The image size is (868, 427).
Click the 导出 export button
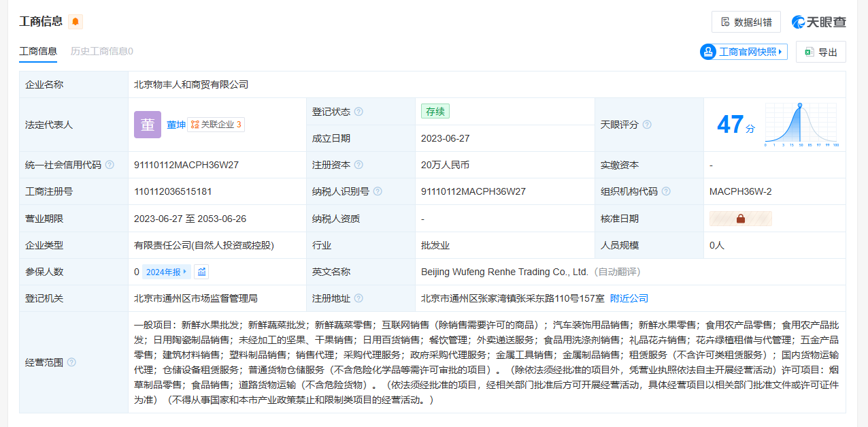point(820,52)
